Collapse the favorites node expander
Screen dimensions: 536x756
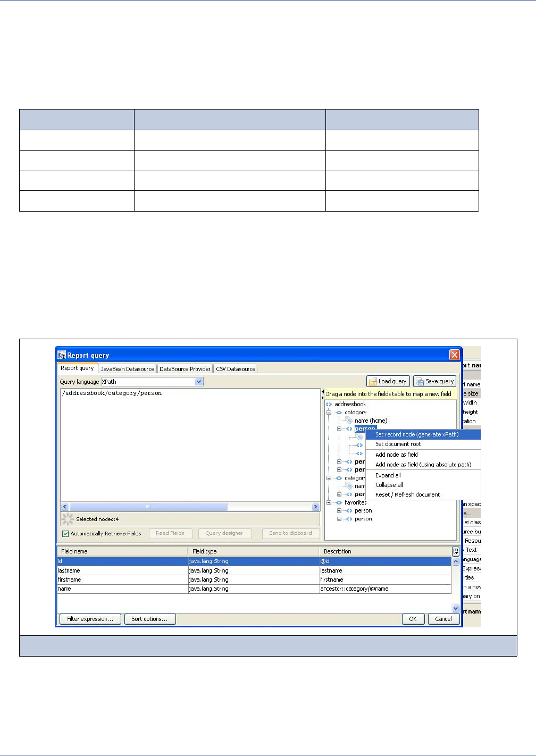pos(329,502)
